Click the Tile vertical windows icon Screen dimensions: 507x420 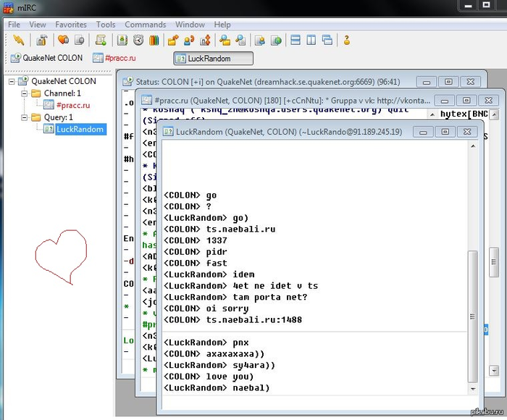311,40
